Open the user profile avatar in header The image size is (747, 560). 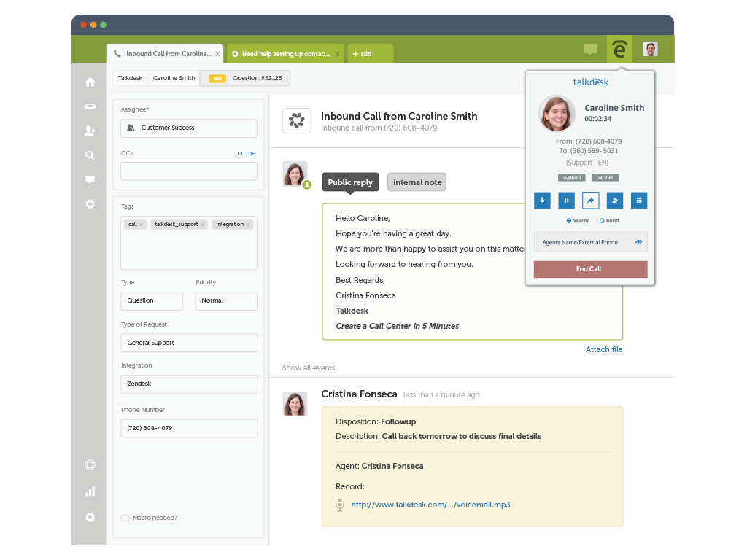pos(650,49)
